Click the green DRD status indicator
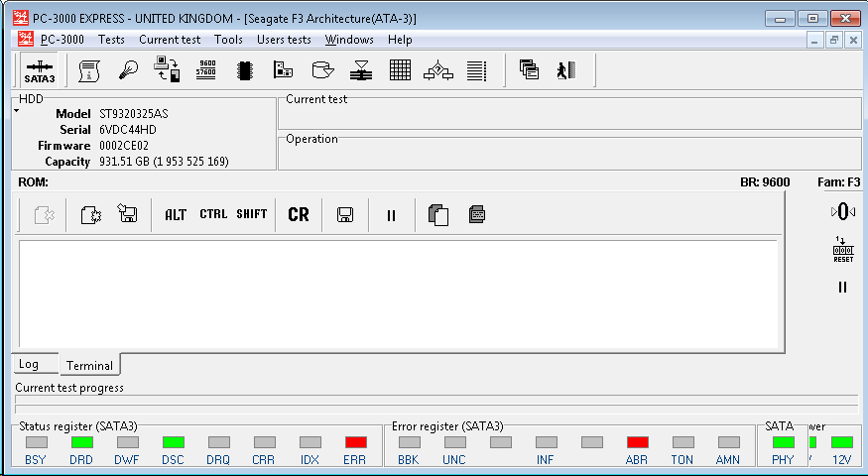Image resolution: width=868 pixels, height=476 pixels. point(82,442)
